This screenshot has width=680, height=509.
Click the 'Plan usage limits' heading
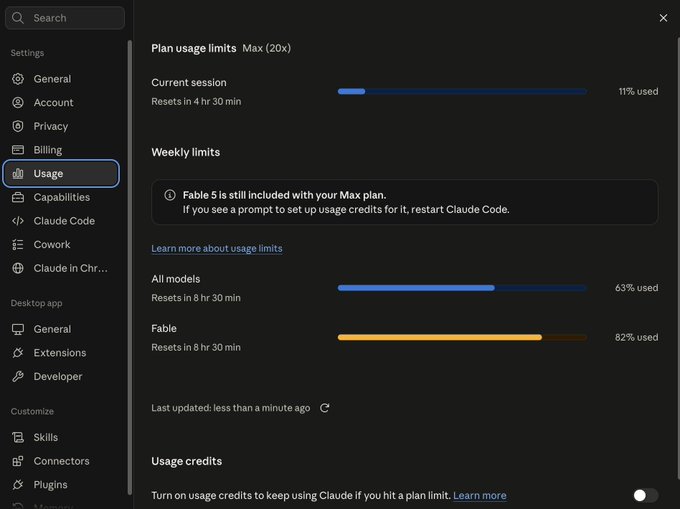(x=194, y=48)
